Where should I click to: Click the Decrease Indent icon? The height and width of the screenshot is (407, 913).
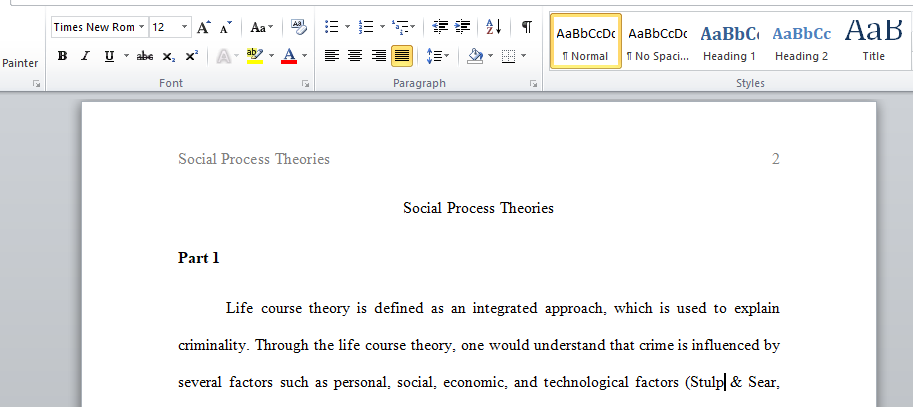440,27
